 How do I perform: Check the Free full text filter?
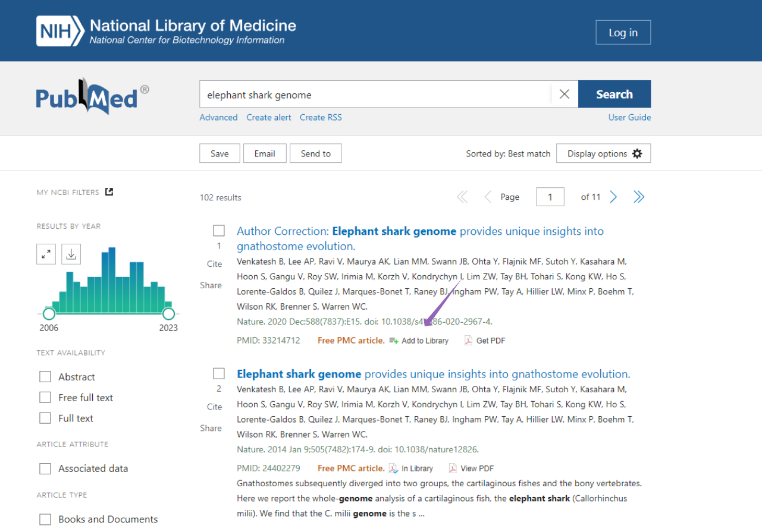(45, 397)
